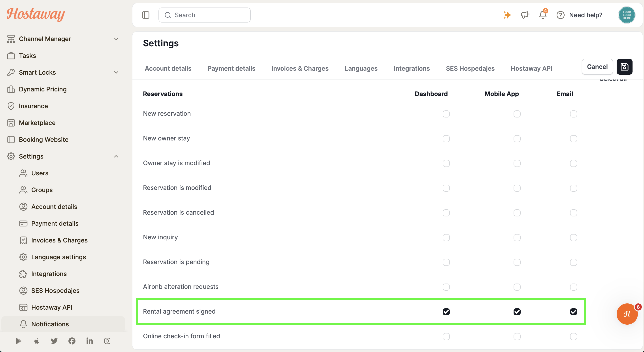This screenshot has width=644, height=352.
Task: Expand the Smart Locks chevron
Action: (x=116, y=72)
